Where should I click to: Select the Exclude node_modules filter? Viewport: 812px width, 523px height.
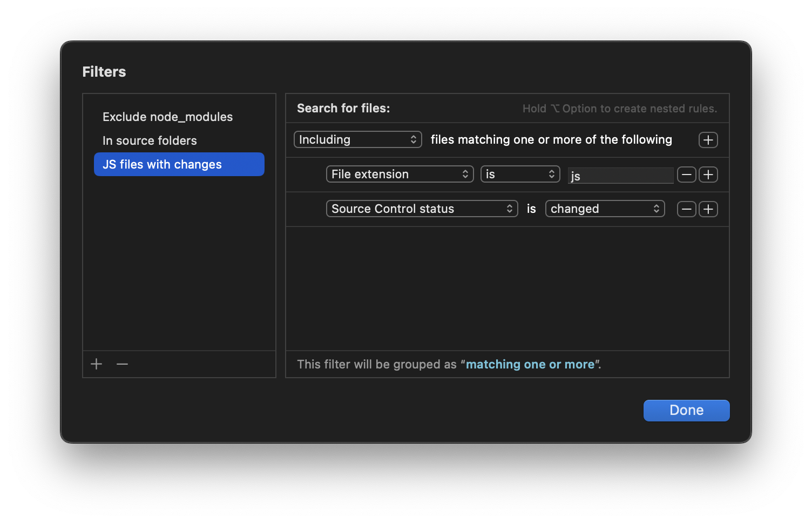pos(179,117)
